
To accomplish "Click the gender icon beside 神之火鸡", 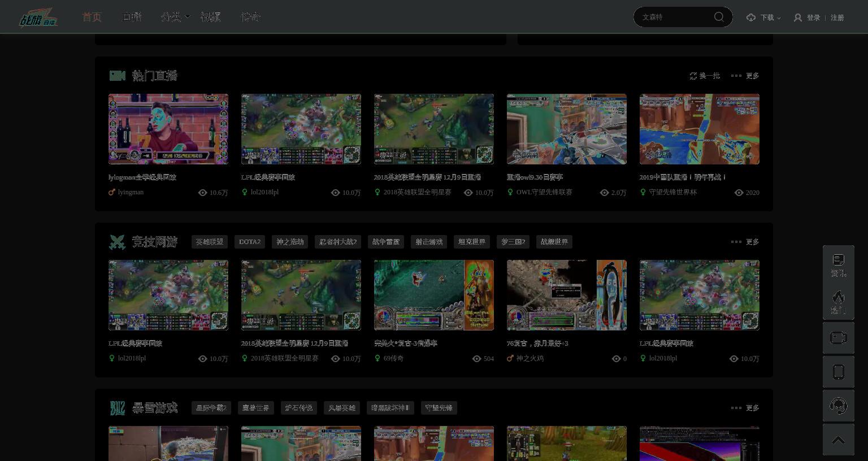I will click(510, 358).
